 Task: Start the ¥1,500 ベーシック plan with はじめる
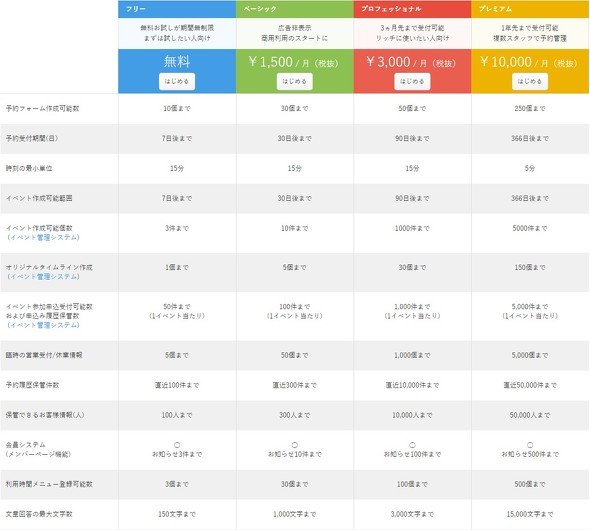point(295,81)
